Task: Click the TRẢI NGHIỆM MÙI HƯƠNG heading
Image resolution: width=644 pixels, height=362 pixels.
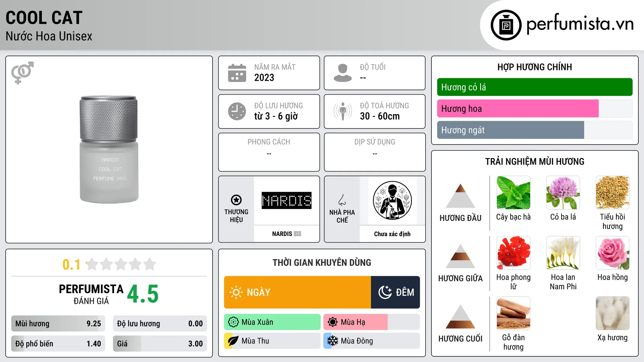Action: coord(535,162)
